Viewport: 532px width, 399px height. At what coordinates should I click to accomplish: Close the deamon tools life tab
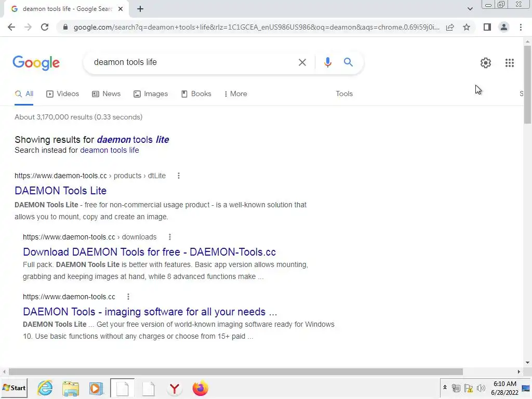point(121,9)
